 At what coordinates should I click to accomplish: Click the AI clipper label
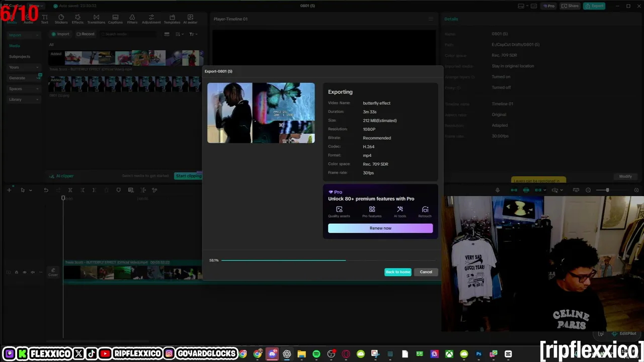65,176
